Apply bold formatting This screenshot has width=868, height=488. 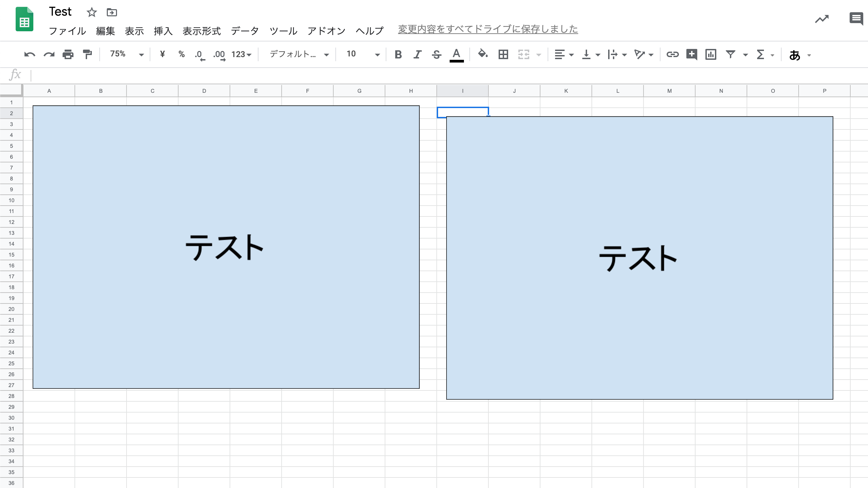tap(398, 54)
